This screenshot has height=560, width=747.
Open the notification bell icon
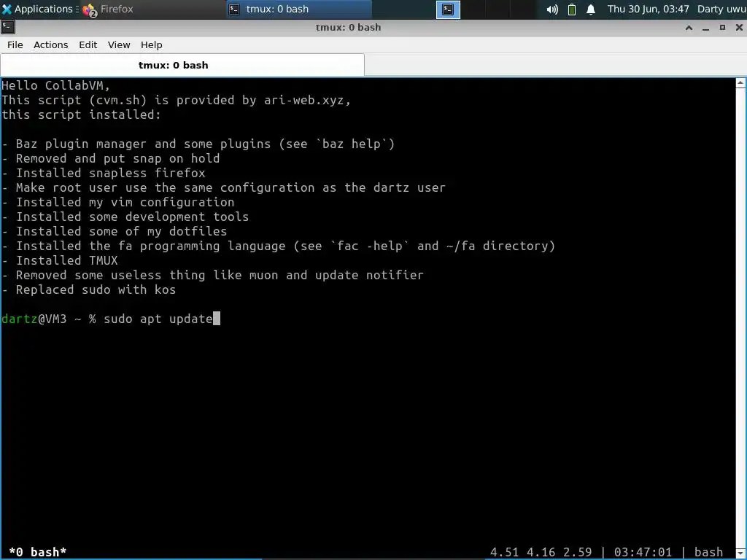coord(591,9)
